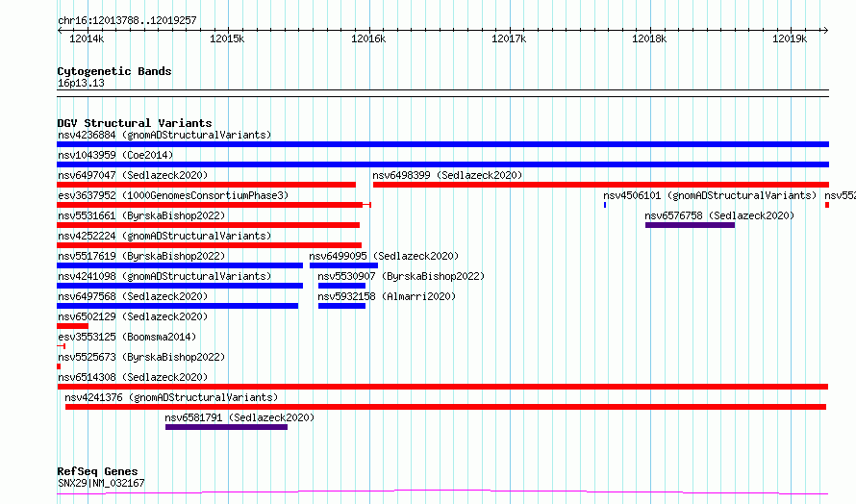Click the ruler's right end arrow

point(825,31)
